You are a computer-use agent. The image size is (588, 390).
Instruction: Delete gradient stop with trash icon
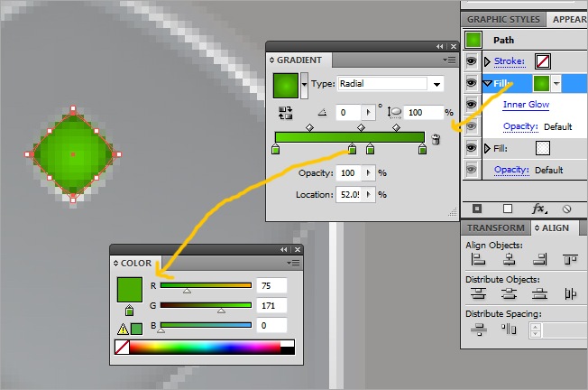pos(436,140)
